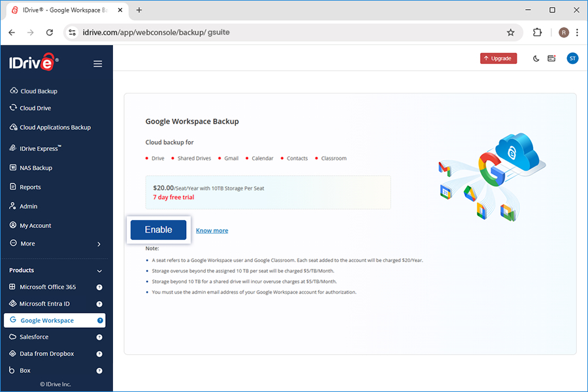
Task: Open Cloud Drive in sidebar
Action: click(31, 108)
